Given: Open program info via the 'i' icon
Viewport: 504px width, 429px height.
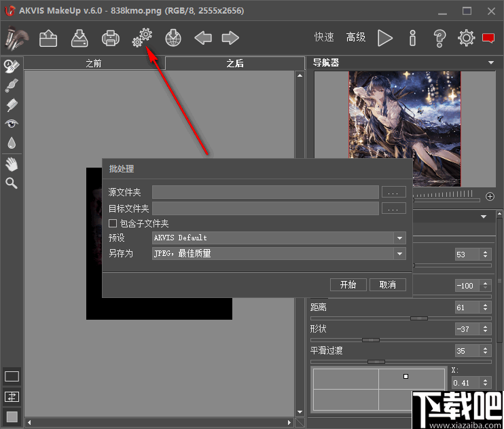Looking at the screenshot, I should 413,38.
